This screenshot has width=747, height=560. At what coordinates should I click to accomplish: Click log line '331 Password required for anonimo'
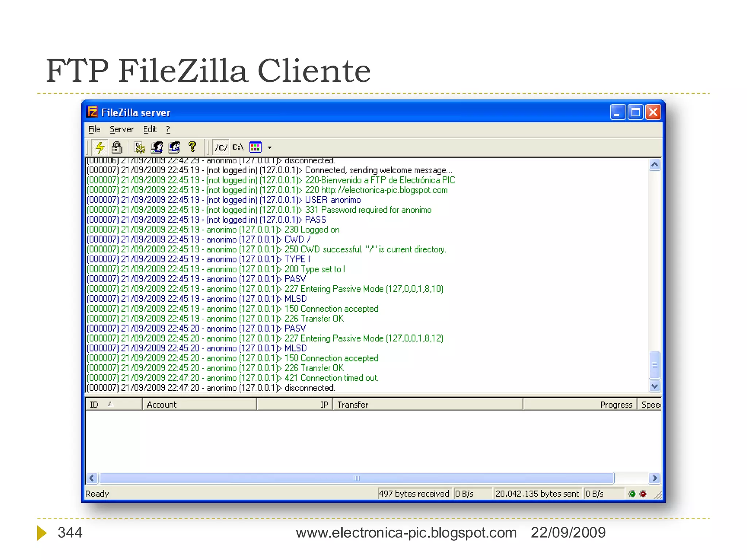tap(259, 210)
